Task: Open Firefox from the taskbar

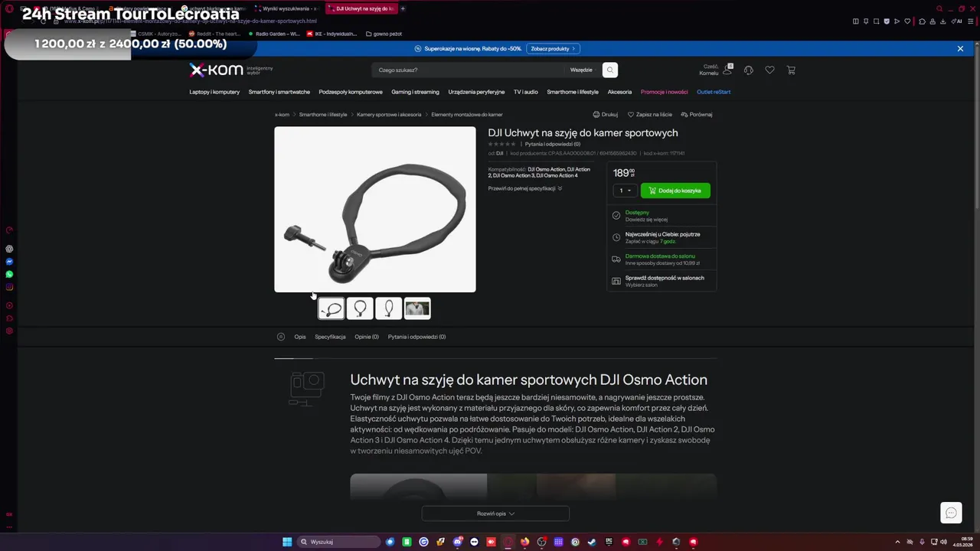Action: tap(524, 542)
